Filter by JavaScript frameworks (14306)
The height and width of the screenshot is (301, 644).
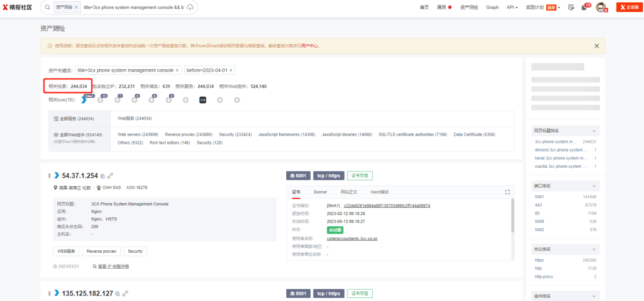pos(287,134)
